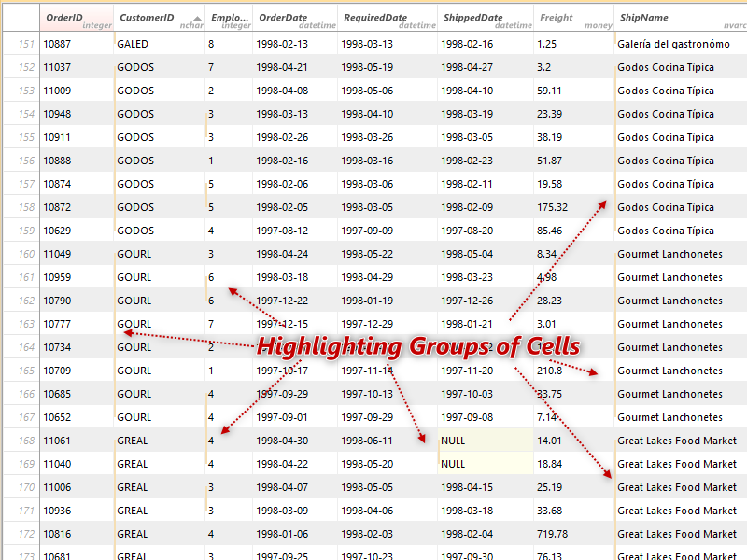
Task: Click the NULL ShippedDate cell in row 169
Action: 485,464
